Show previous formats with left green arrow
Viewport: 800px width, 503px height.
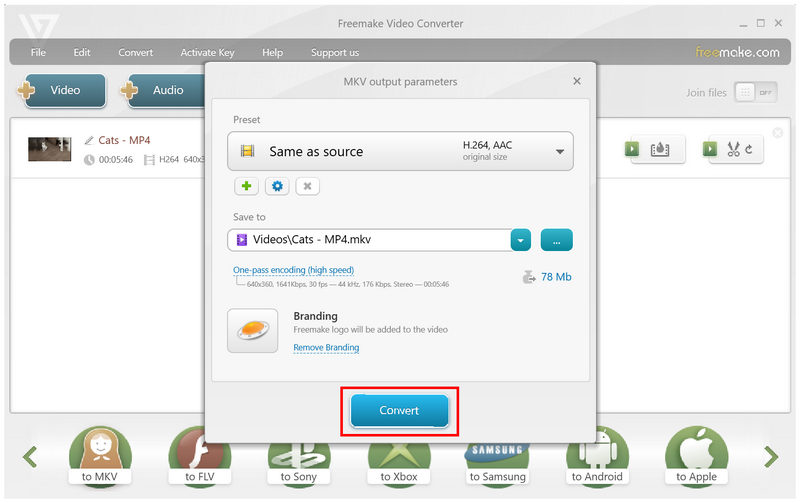click(30, 457)
